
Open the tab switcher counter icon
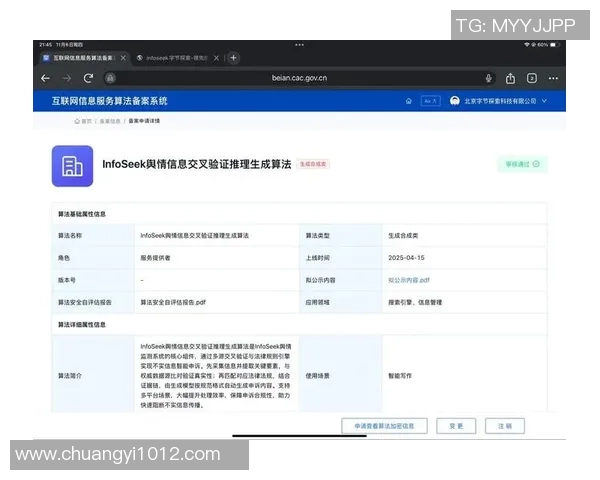(532, 78)
